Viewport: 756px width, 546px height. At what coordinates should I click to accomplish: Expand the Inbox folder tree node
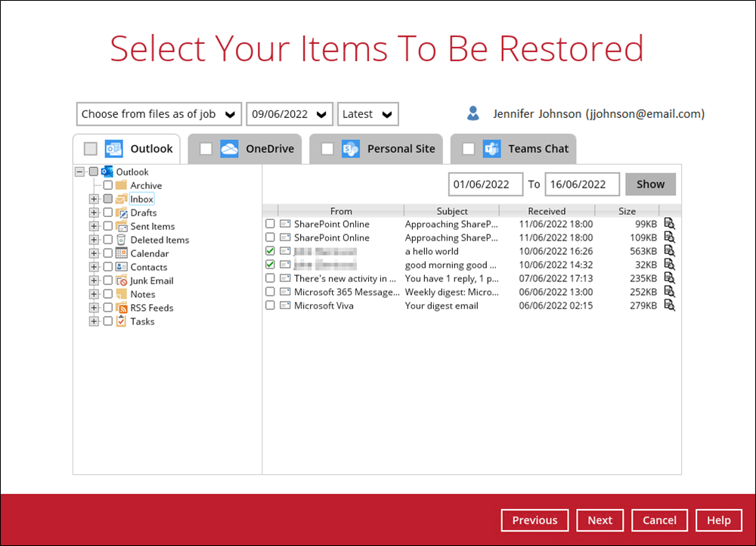pos(94,199)
